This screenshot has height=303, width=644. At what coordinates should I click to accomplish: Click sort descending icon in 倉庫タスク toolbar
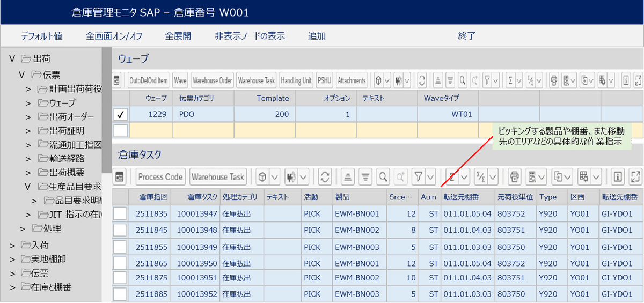[x=365, y=176]
